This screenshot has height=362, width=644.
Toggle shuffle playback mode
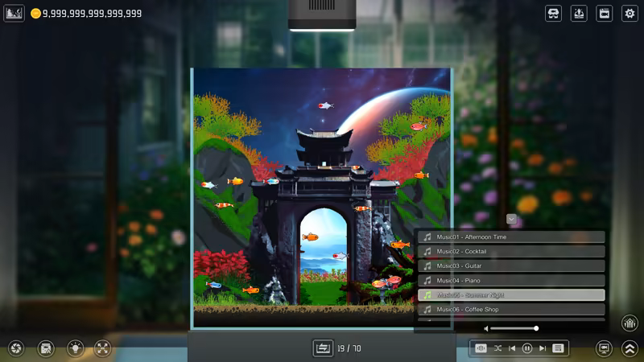click(x=497, y=348)
